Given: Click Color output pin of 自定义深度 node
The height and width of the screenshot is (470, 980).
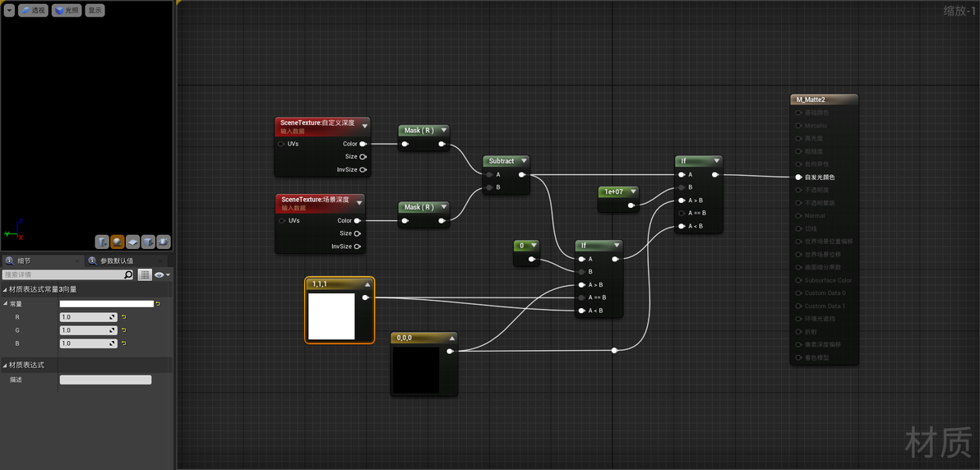Looking at the screenshot, I should coord(363,144).
